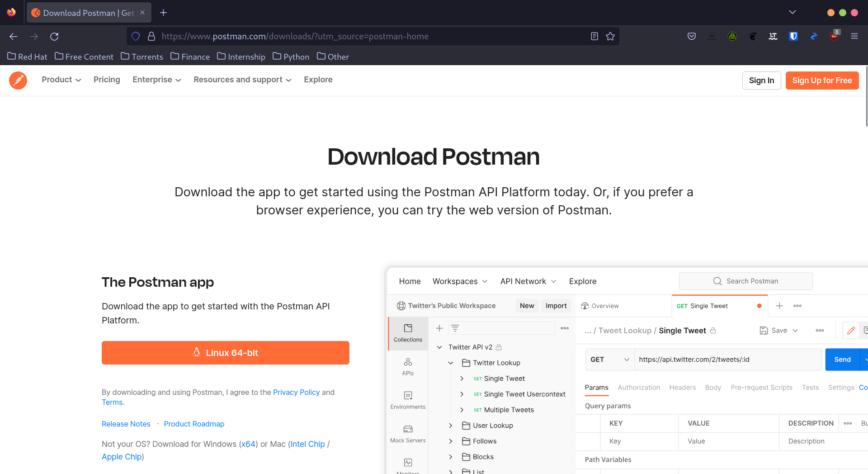Toggle the Torrents bookmarks folder
The width and height of the screenshot is (868, 474).
tap(142, 57)
